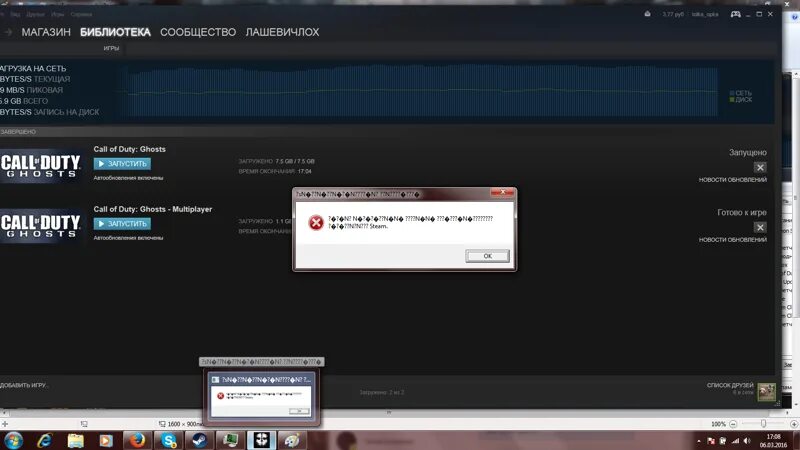Click the friends list avatar thumbnail
The width and height of the screenshot is (800, 450).
[x=766, y=391]
